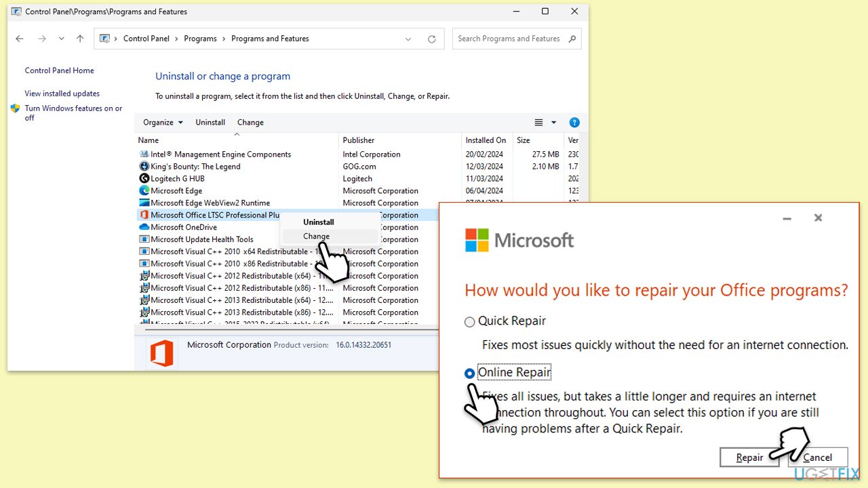This screenshot has width=868, height=488.
Task: Click Change in the toolbar
Action: pyautogui.click(x=250, y=123)
